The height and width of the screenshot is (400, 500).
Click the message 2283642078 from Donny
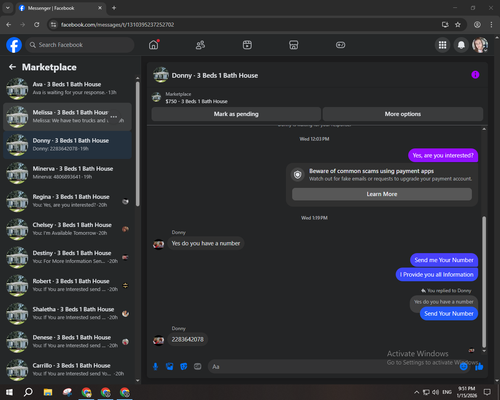coord(187,339)
